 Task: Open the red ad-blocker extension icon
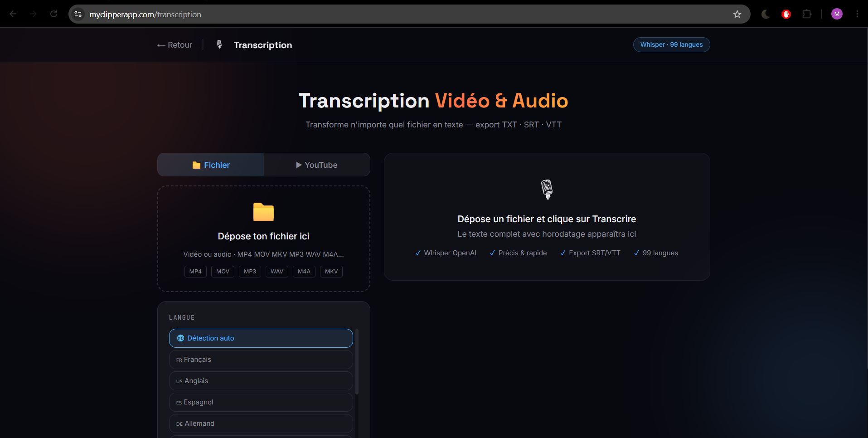pos(786,14)
